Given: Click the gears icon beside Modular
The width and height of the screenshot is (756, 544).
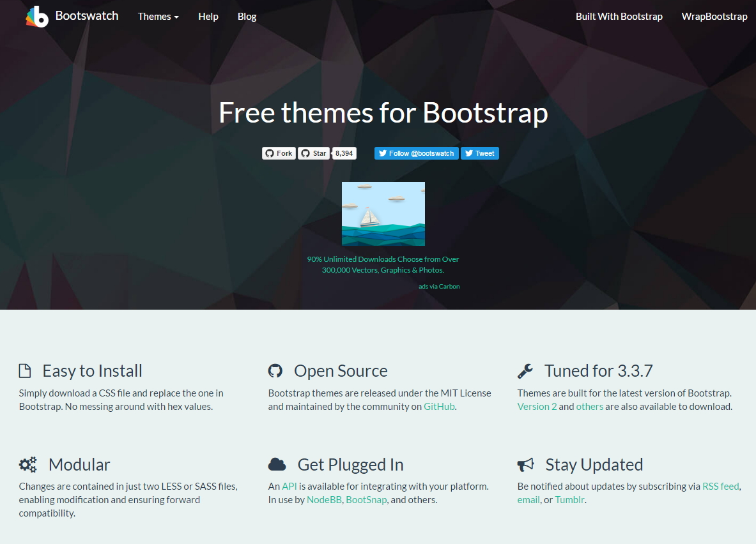Looking at the screenshot, I should 27,464.
